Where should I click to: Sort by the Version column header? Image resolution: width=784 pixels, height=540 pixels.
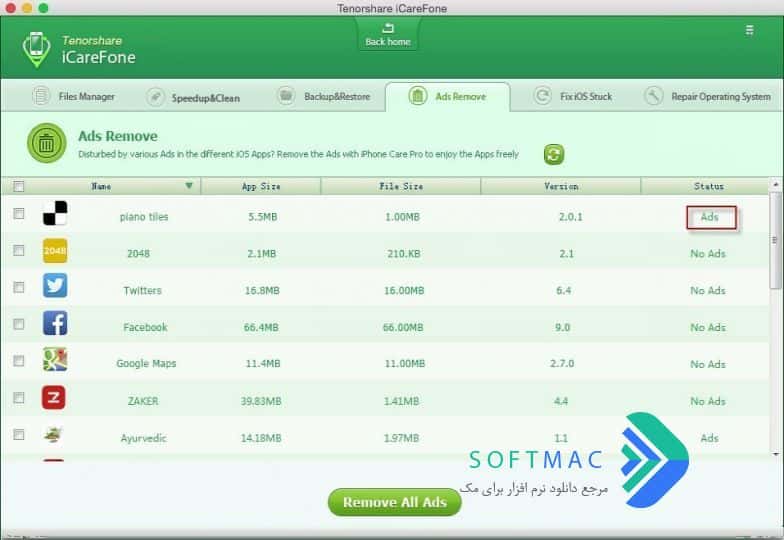tap(561, 186)
